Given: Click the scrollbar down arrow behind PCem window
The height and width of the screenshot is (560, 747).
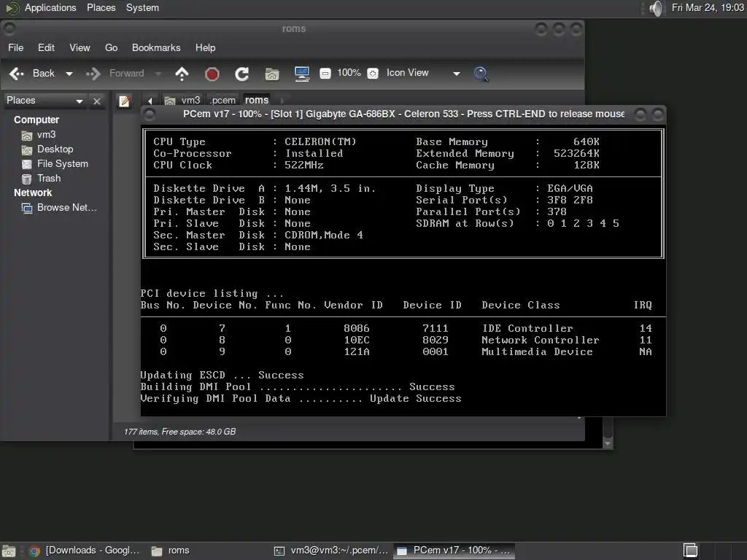Looking at the screenshot, I should 608,443.
